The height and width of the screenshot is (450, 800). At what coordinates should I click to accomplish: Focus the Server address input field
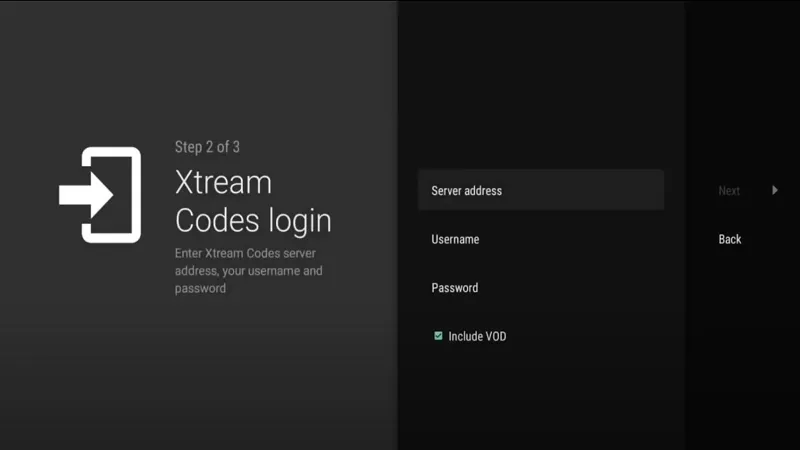[x=540, y=190]
